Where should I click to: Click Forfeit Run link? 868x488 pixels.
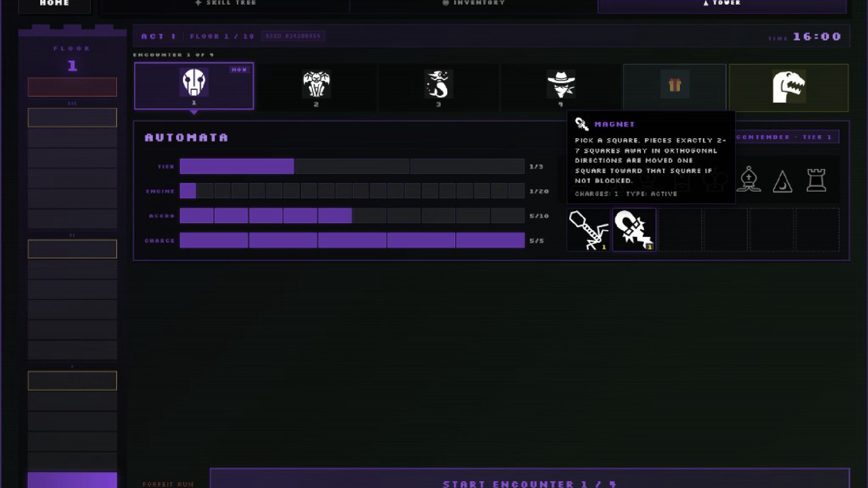tap(168, 484)
